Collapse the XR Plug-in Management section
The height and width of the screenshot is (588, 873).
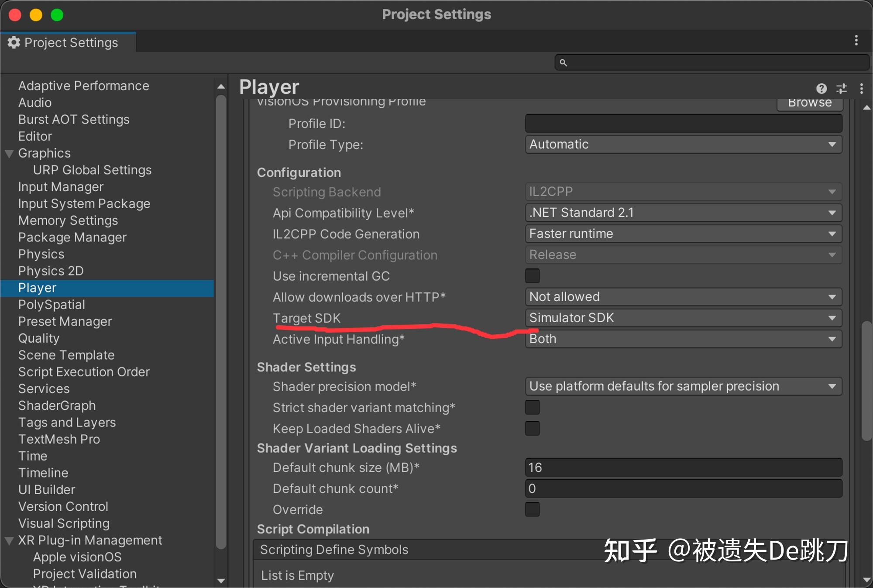(9, 540)
